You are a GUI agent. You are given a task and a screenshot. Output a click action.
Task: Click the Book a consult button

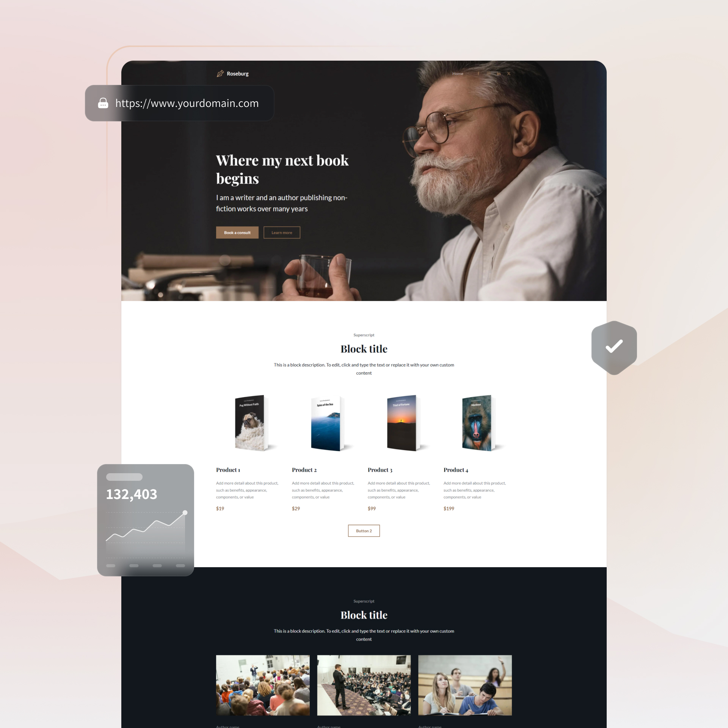point(237,232)
